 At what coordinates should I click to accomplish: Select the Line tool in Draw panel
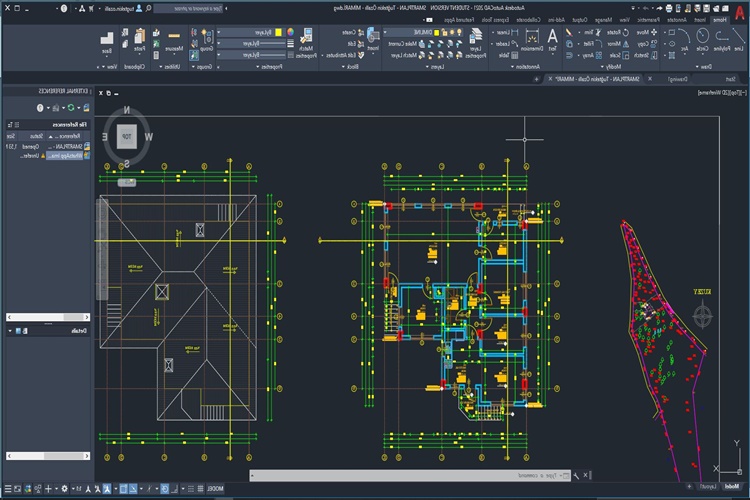click(x=739, y=39)
